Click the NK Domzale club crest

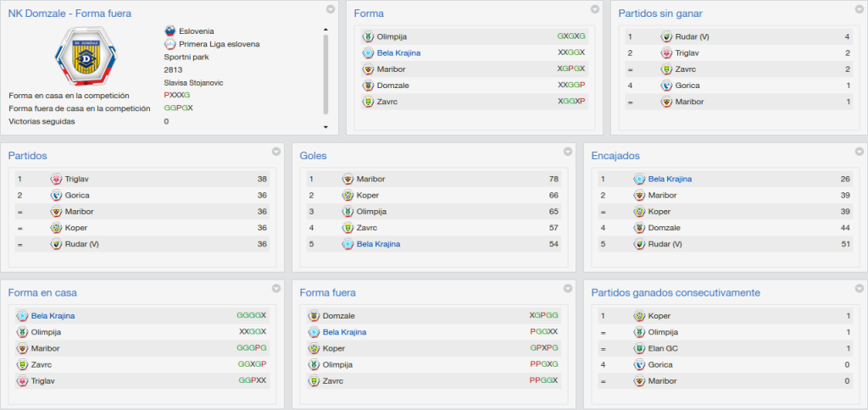tap(86, 56)
